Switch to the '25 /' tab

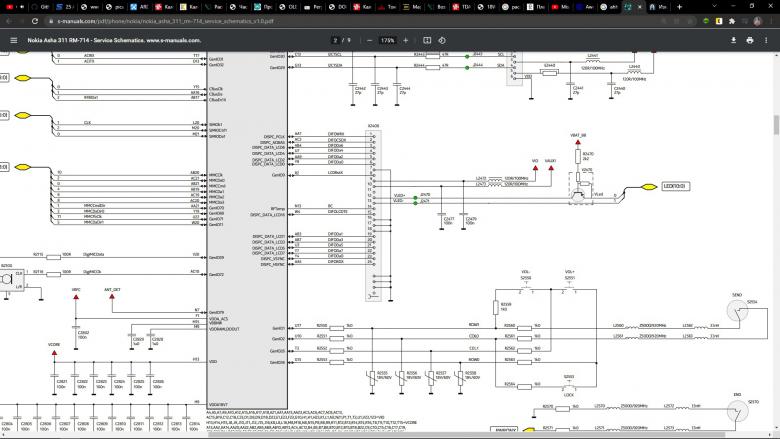[65, 7]
